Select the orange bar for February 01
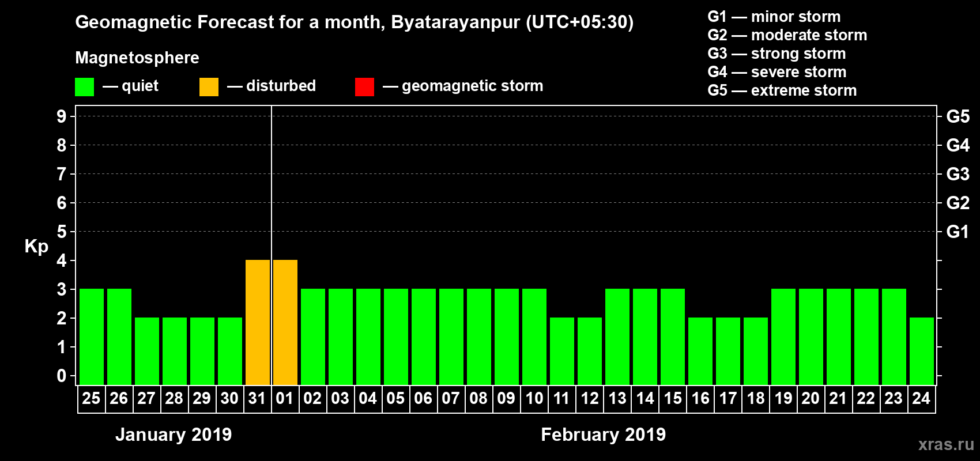The height and width of the screenshot is (461, 980). point(285,322)
